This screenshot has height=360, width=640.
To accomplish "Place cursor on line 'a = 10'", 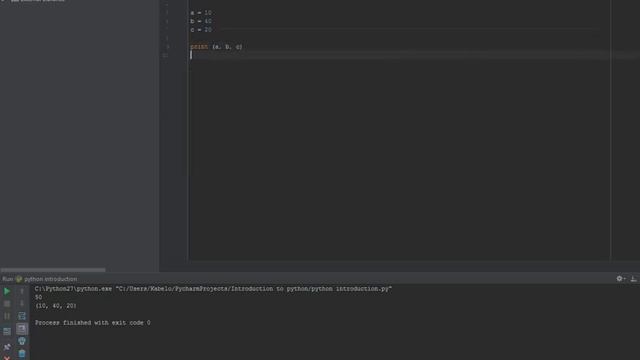I will pyautogui.click(x=201, y=13).
